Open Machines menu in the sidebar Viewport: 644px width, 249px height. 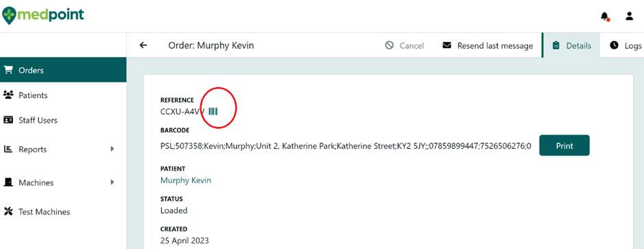(x=63, y=182)
